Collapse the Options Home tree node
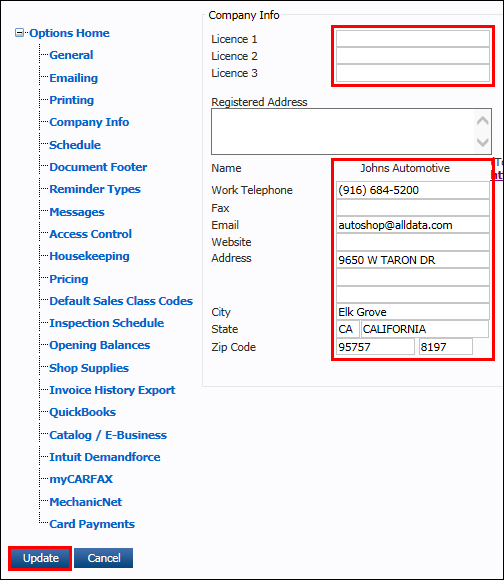Image resolution: width=504 pixels, height=580 pixels. (x=19, y=33)
